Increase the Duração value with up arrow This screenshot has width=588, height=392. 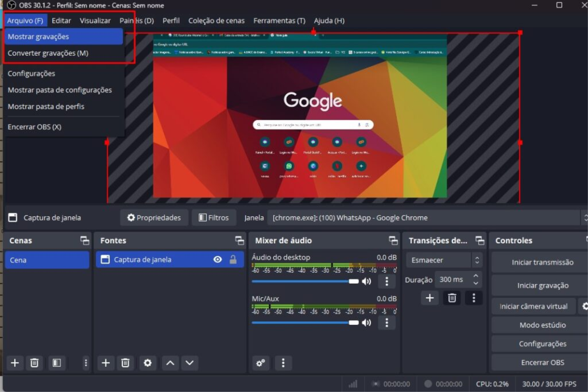[x=476, y=276]
